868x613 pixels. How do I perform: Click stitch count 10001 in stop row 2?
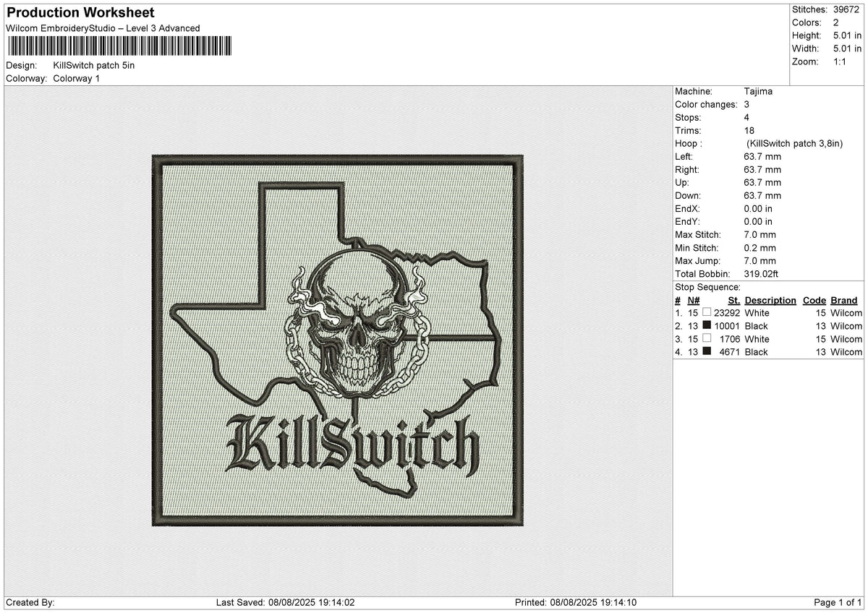pos(726,326)
